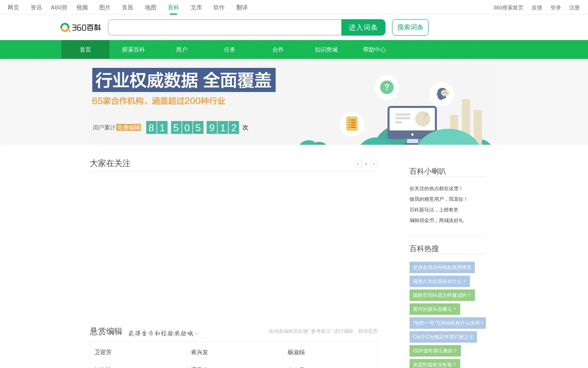Open hot search City不City预定年度烂梗之王
This screenshot has width=588, height=368.
tap(443, 337)
